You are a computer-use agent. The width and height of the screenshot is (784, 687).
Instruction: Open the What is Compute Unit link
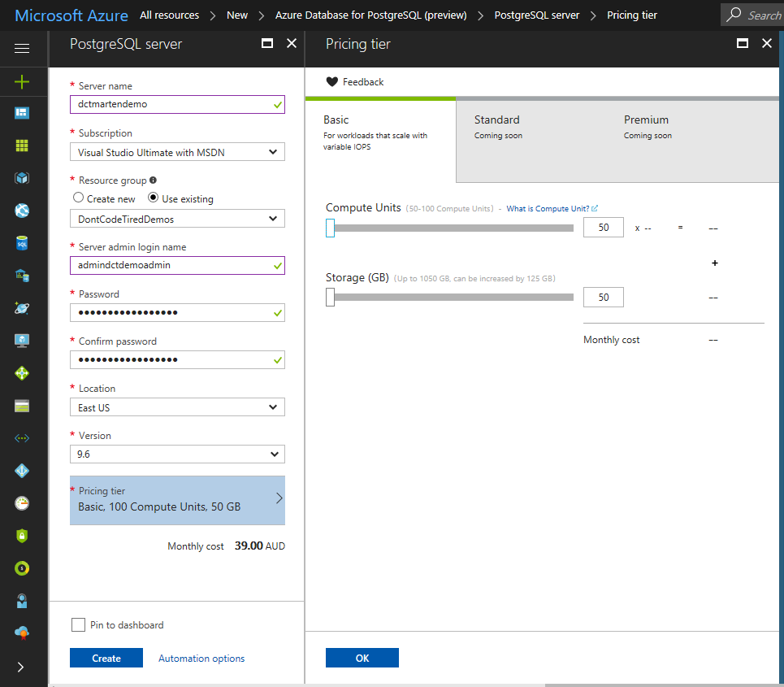click(548, 208)
